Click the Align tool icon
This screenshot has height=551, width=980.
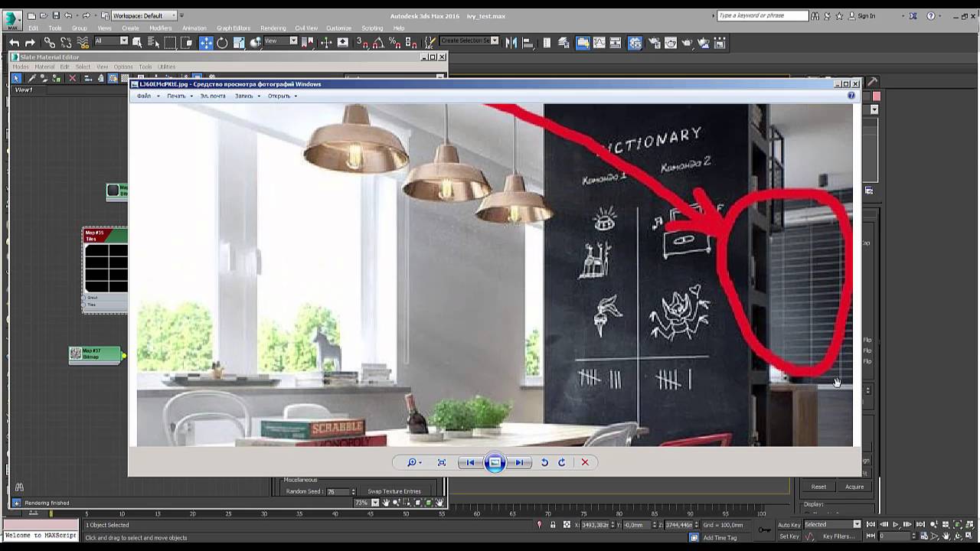point(528,43)
